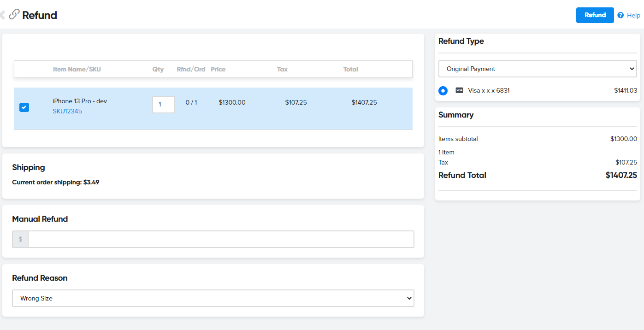644x330 pixels.
Task: Click the back chevron arrow beside Refund title
Action: coord(2,15)
